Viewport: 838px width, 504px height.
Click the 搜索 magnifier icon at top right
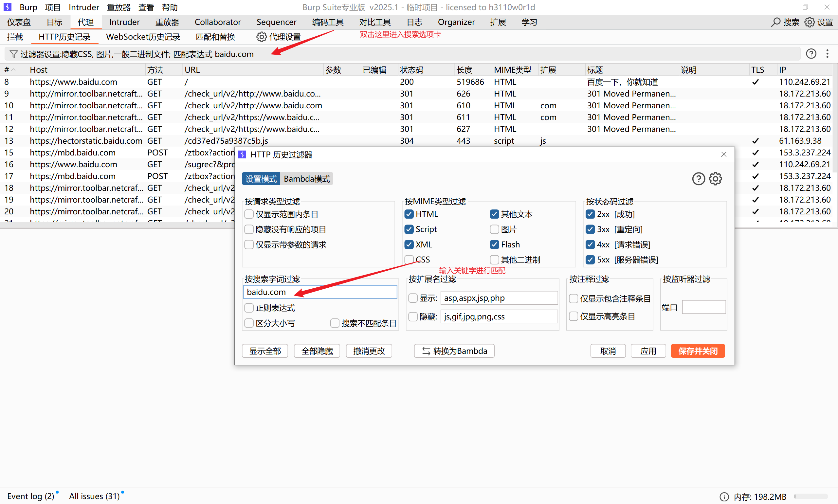(776, 22)
